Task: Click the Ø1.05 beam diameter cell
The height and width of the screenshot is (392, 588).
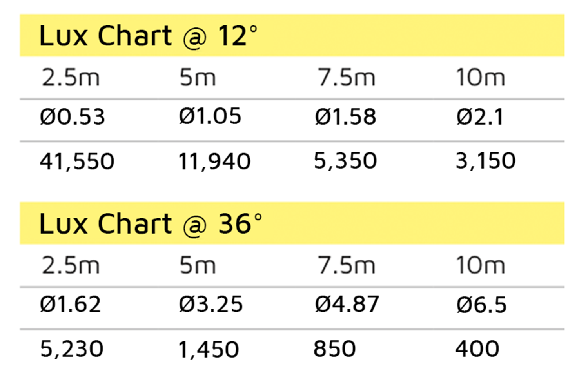Action: 210,116
